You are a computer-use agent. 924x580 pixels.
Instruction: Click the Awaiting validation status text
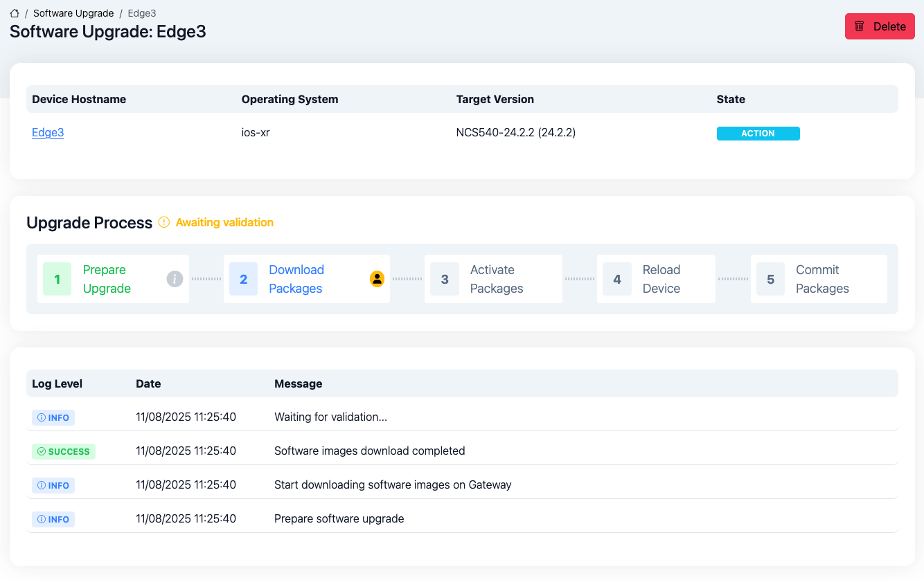[224, 222]
